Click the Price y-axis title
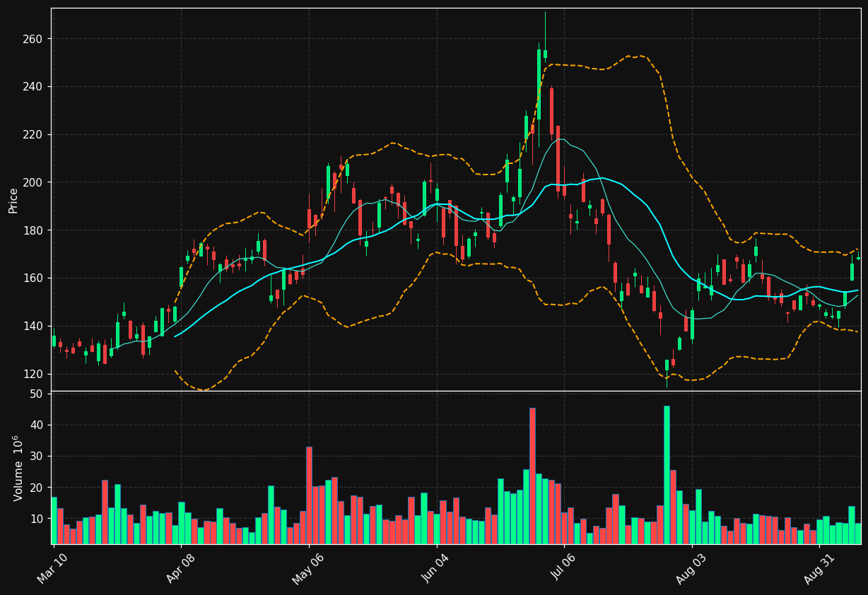Screen dimensions: 868x595 (13, 200)
